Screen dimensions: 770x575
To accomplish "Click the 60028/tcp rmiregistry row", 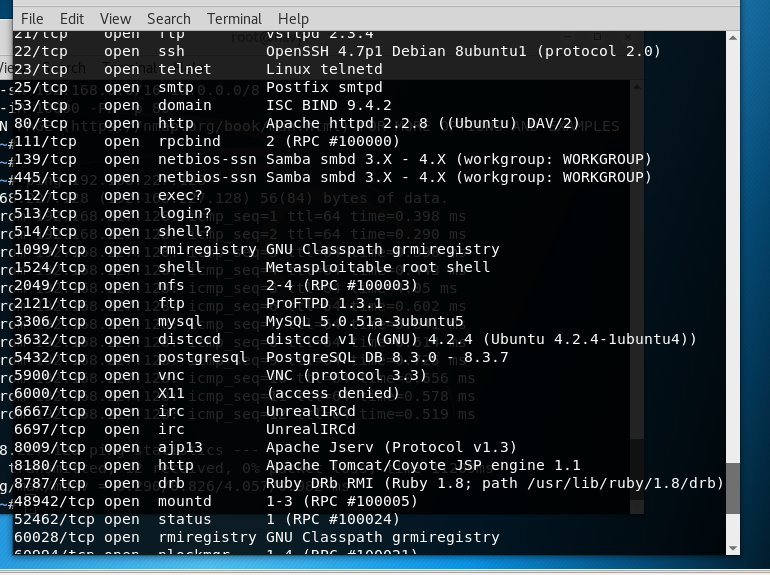I will (x=257, y=538).
